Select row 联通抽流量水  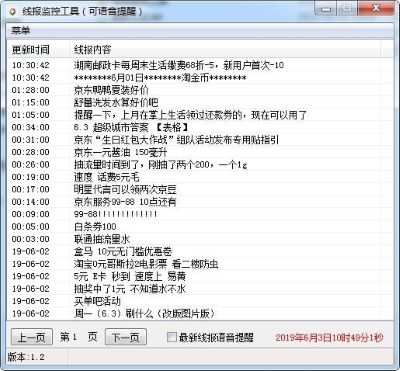tap(200, 239)
